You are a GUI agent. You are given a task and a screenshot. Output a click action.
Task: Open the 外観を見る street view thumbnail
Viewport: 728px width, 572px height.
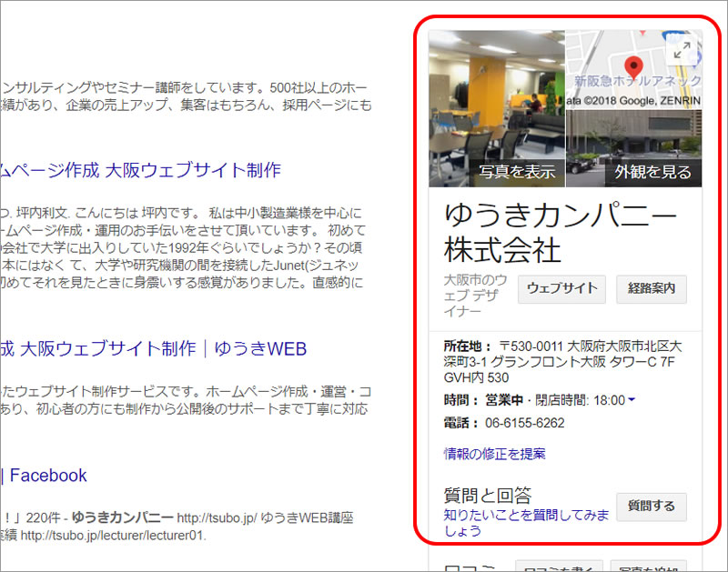pyautogui.click(x=634, y=148)
